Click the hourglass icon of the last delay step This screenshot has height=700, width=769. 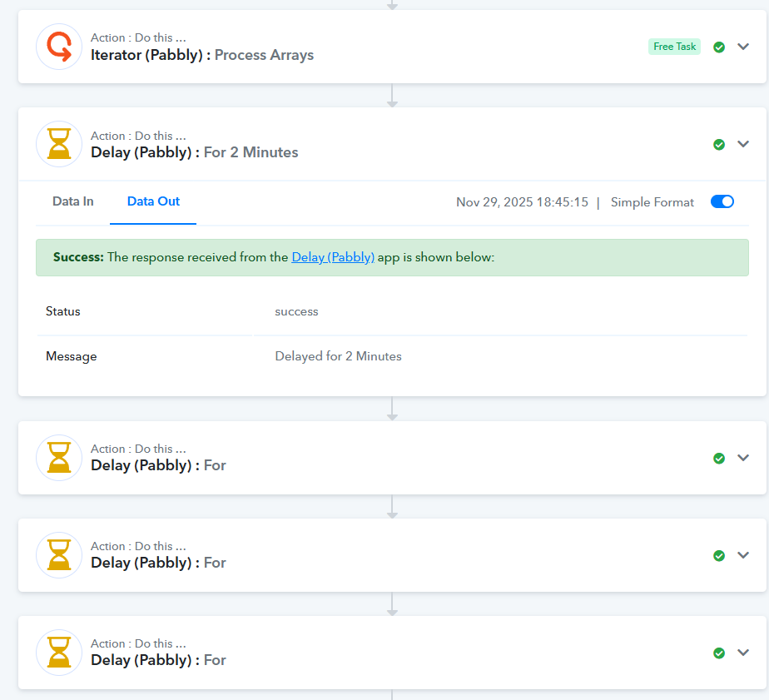(x=59, y=652)
